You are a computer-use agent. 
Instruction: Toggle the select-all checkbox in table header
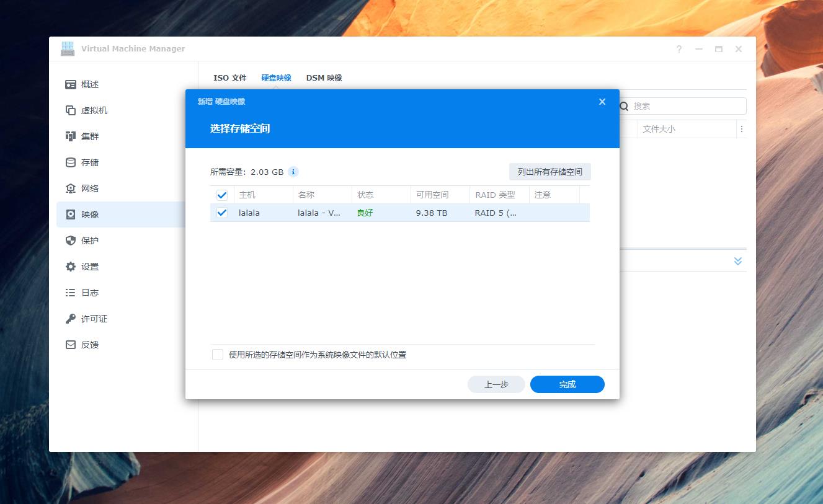[221, 194]
